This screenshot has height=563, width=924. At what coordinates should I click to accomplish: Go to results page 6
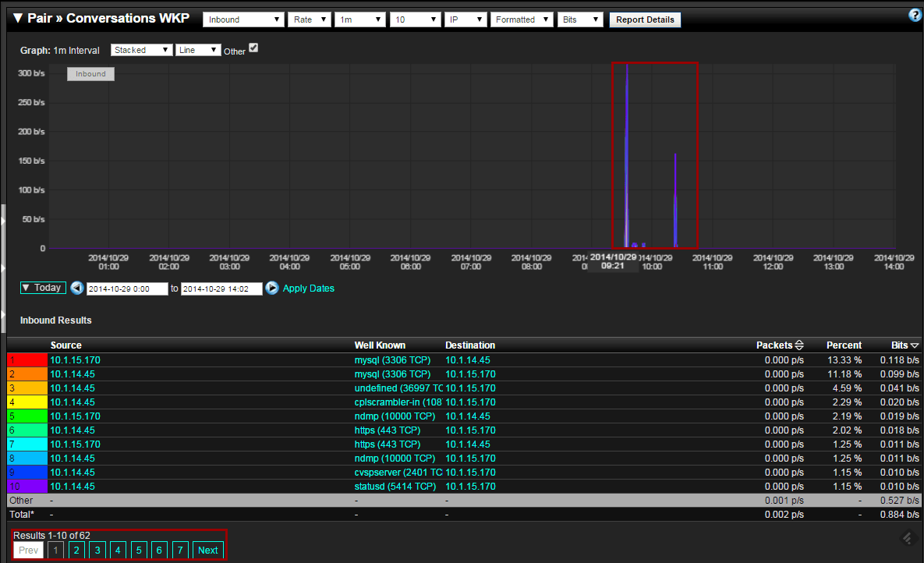(159, 550)
